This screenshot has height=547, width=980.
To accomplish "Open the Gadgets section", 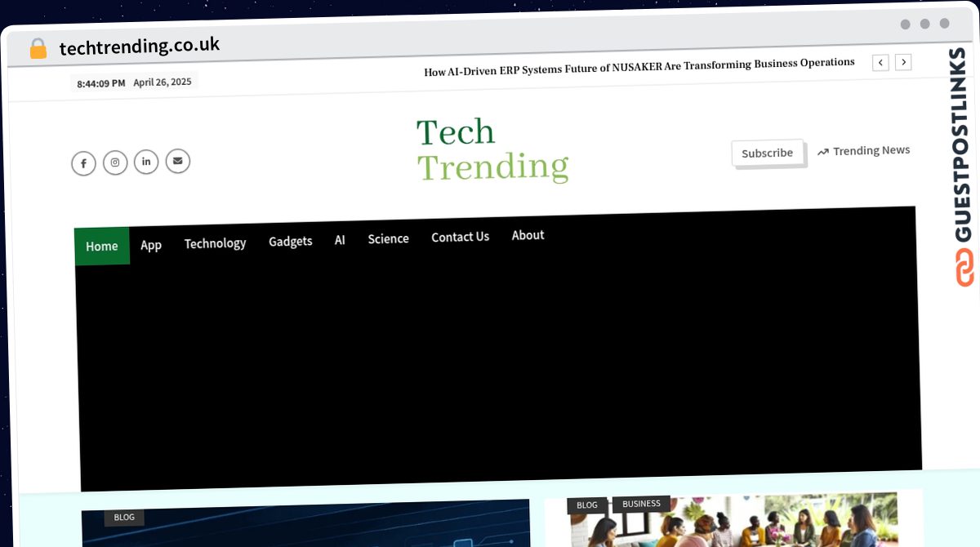I will [290, 241].
